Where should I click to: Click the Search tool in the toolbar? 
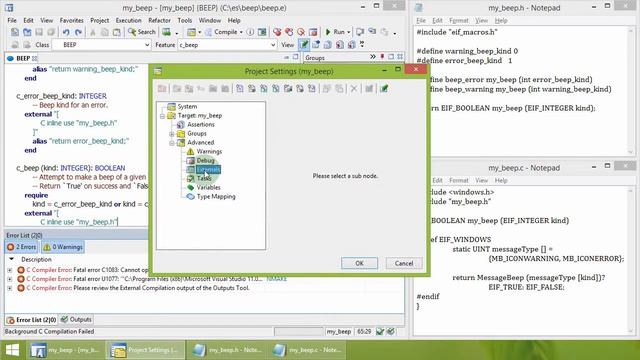pos(142,32)
